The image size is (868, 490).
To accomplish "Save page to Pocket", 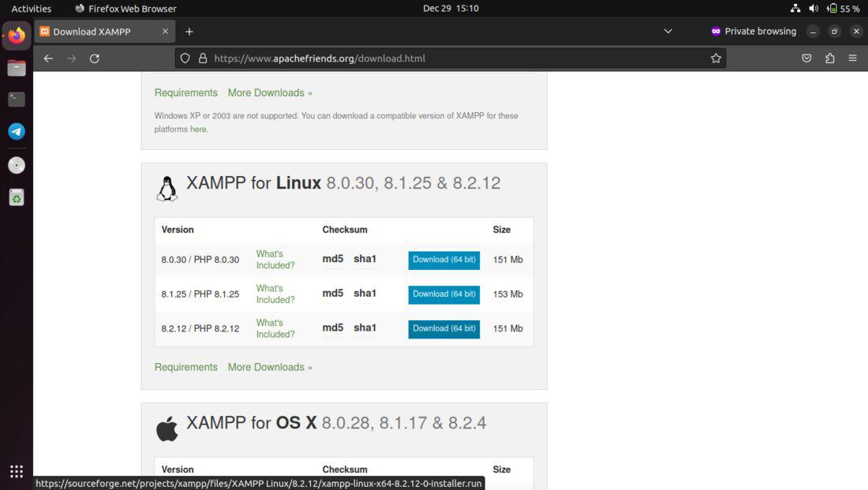I will coord(806,58).
